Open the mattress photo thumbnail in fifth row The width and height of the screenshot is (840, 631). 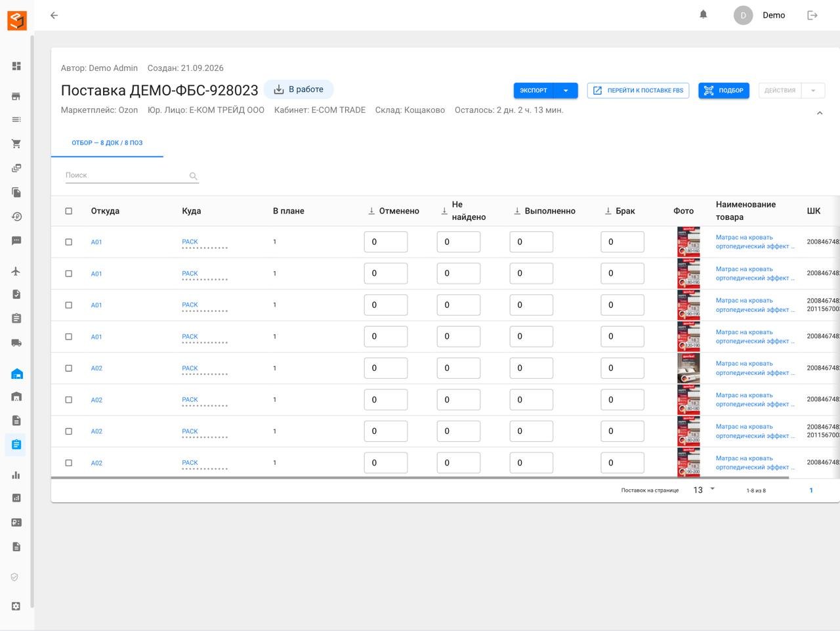coord(688,368)
